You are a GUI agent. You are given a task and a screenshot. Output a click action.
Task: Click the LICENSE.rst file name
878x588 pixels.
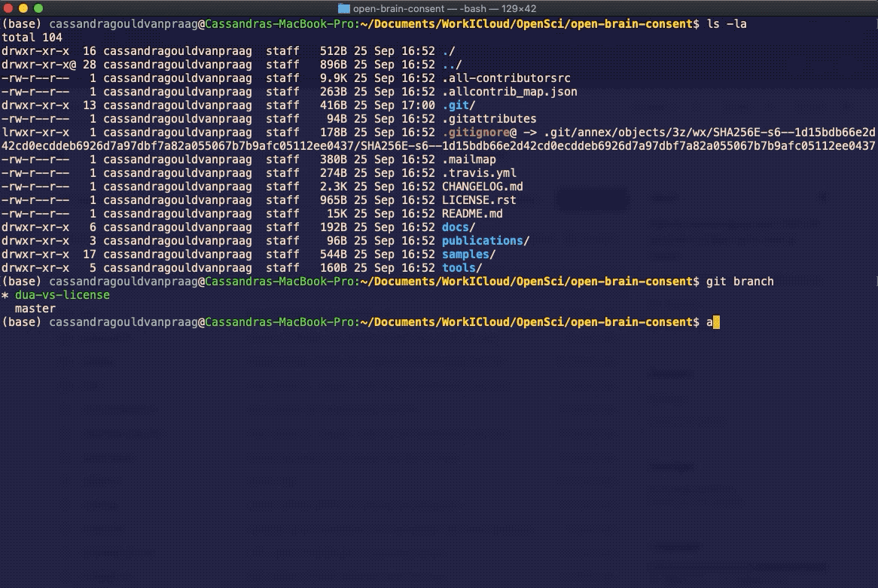point(478,200)
